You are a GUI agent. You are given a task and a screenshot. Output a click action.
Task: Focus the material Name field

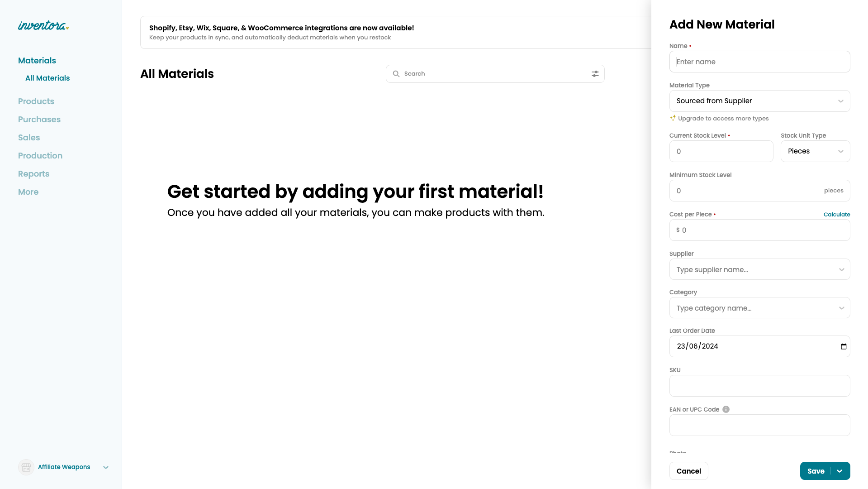(x=759, y=62)
